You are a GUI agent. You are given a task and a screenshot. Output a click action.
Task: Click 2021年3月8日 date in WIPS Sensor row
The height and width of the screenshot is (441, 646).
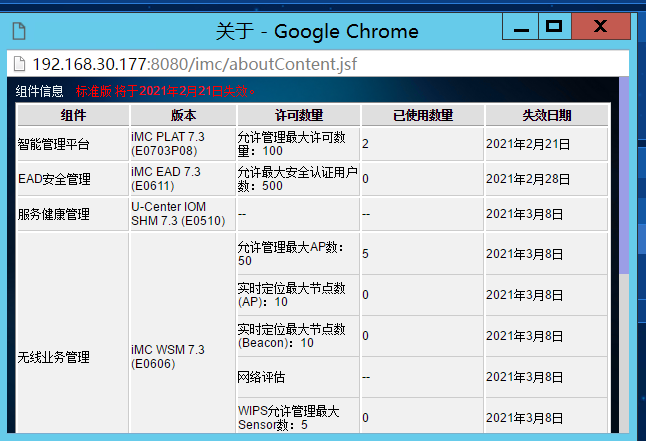coord(547,415)
